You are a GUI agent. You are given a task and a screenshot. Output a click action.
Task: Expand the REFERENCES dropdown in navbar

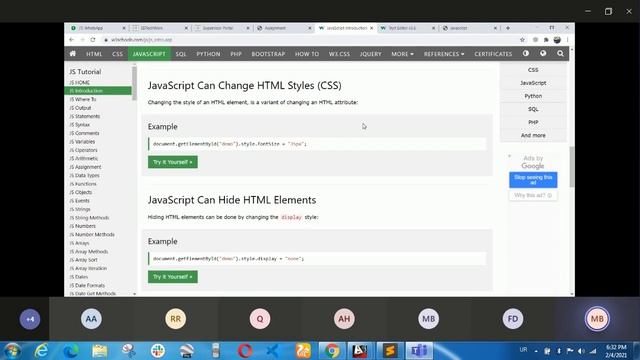click(444, 54)
